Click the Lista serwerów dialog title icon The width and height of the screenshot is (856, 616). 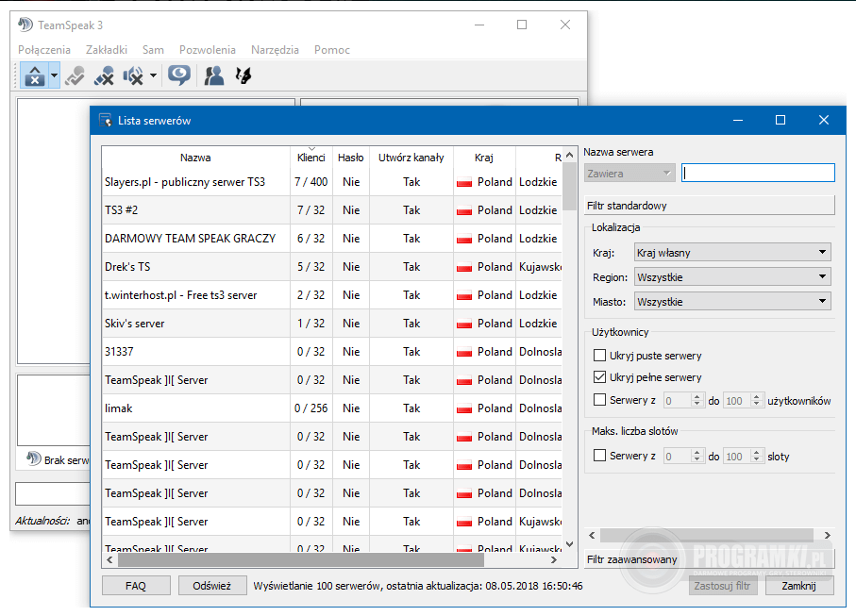click(x=105, y=121)
